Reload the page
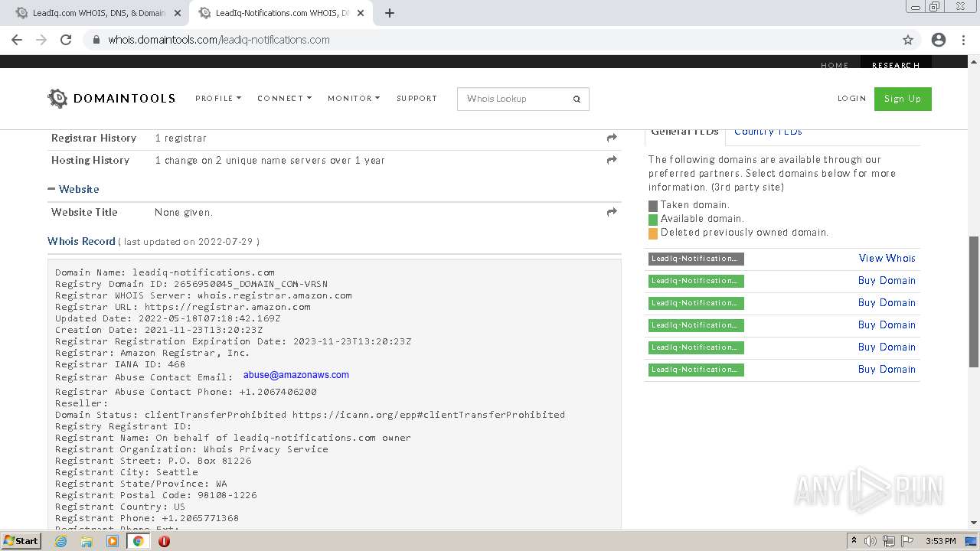980x551 pixels. (66, 40)
